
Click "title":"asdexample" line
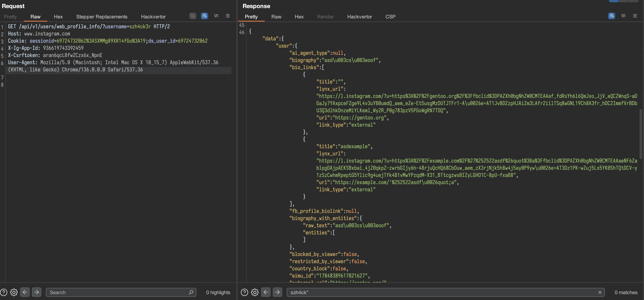(x=344, y=146)
